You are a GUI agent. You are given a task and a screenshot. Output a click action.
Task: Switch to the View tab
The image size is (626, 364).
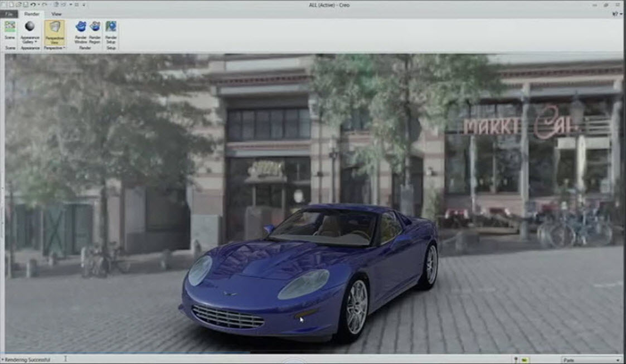point(56,14)
